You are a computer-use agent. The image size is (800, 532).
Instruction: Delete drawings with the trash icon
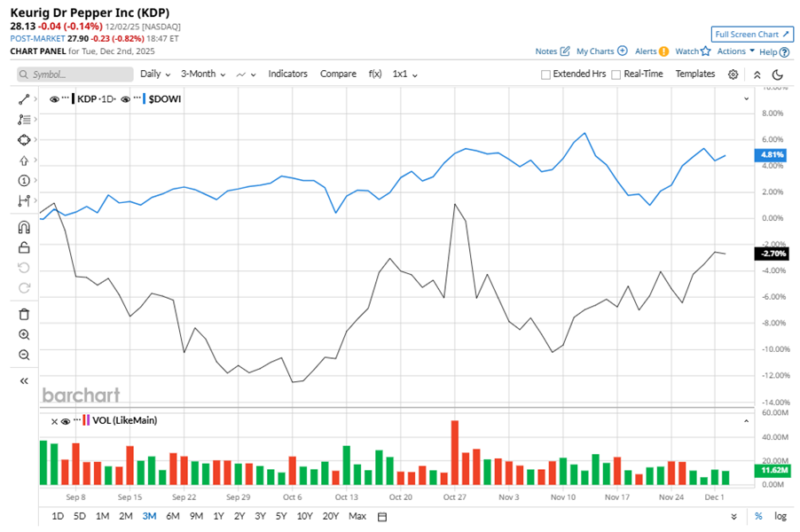pos(24,314)
